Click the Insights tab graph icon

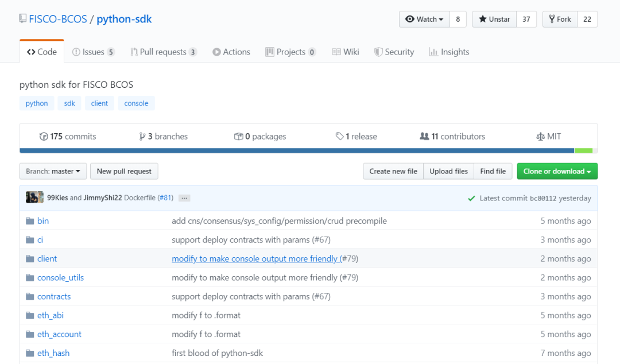click(433, 52)
